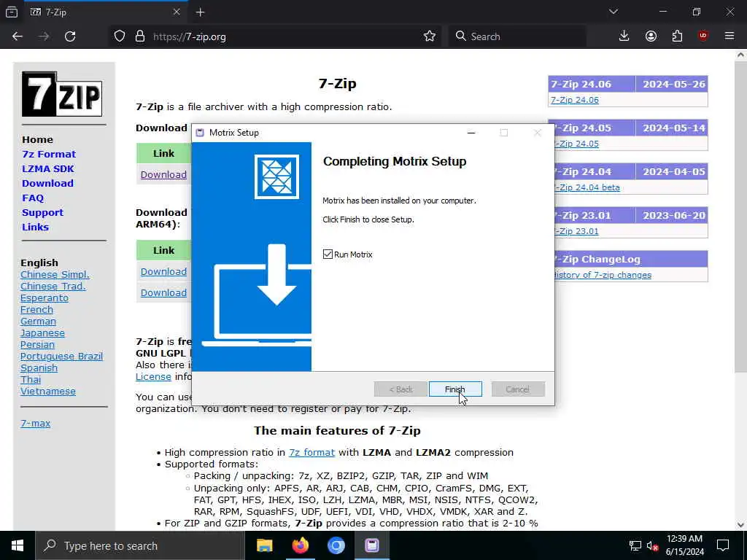Open the 24.04 beta news link

pos(587,187)
